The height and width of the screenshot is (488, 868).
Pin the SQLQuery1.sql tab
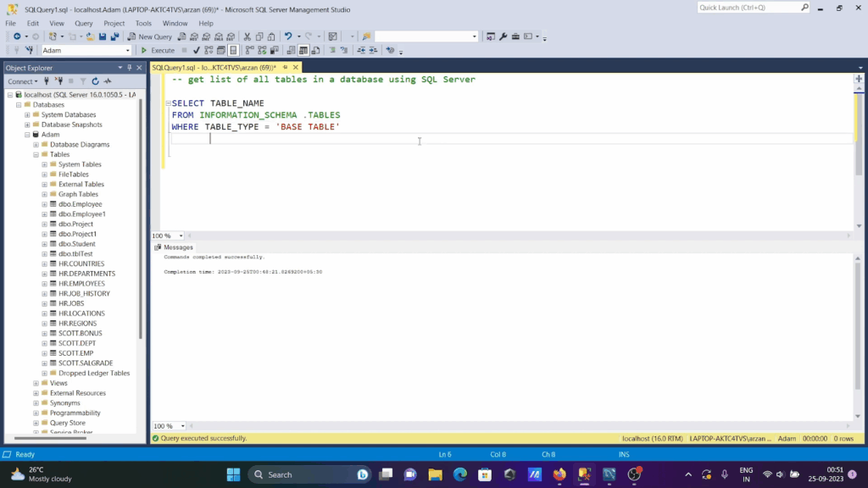(x=285, y=68)
